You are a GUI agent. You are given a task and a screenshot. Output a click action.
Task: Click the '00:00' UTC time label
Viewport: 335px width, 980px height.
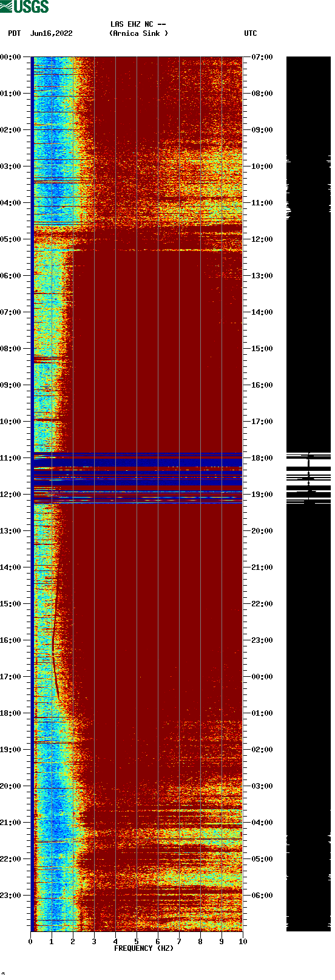(262, 677)
